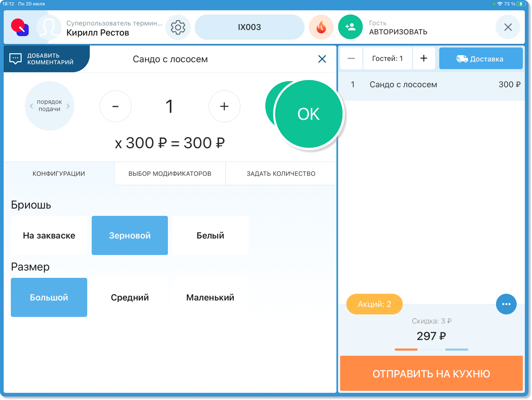Select next serving order with right chevron

tap(68, 106)
